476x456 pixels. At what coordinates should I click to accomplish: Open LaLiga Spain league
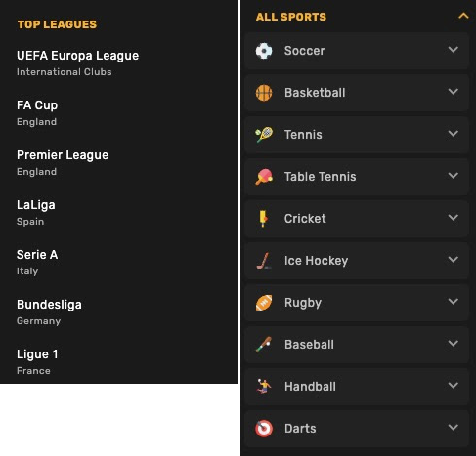click(36, 212)
